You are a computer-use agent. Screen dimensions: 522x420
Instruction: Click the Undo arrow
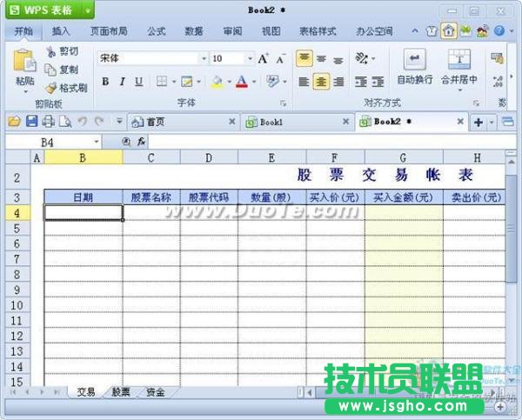(x=83, y=122)
